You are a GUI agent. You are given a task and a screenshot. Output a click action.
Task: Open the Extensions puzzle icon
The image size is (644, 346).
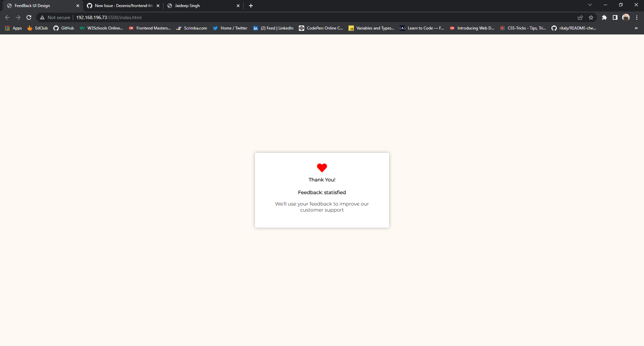pos(605,17)
